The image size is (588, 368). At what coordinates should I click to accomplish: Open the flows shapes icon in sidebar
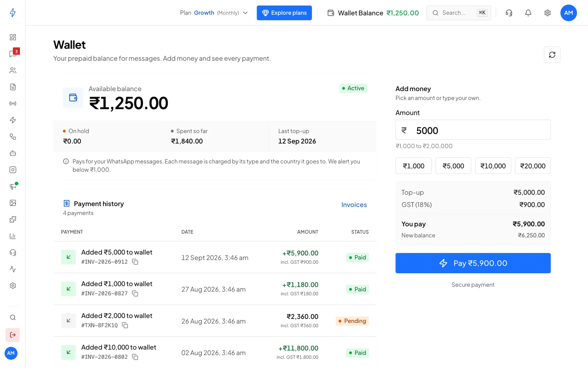[13, 136]
